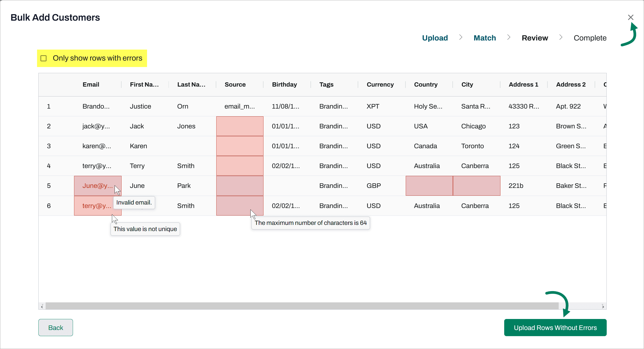The width and height of the screenshot is (644, 349).
Task: Click the Invalid email tooltip
Action: click(x=134, y=202)
